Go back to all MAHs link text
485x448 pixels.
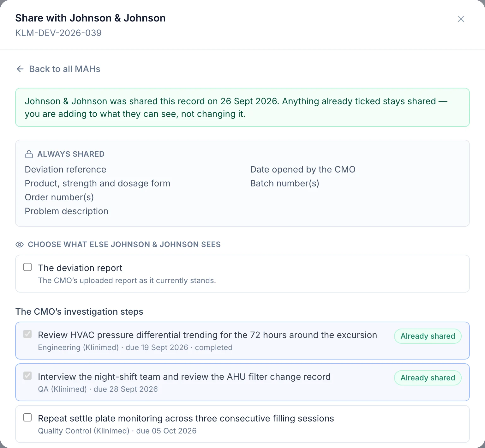(64, 69)
